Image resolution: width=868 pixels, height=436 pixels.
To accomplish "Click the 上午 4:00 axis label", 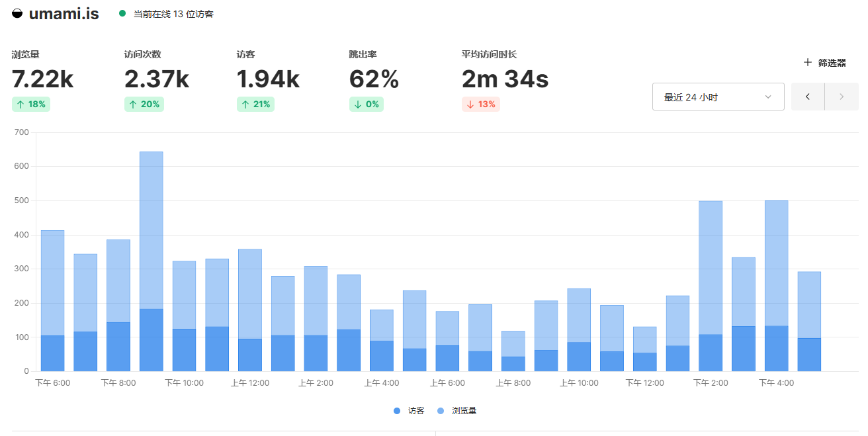I will (x=382, y=383).
